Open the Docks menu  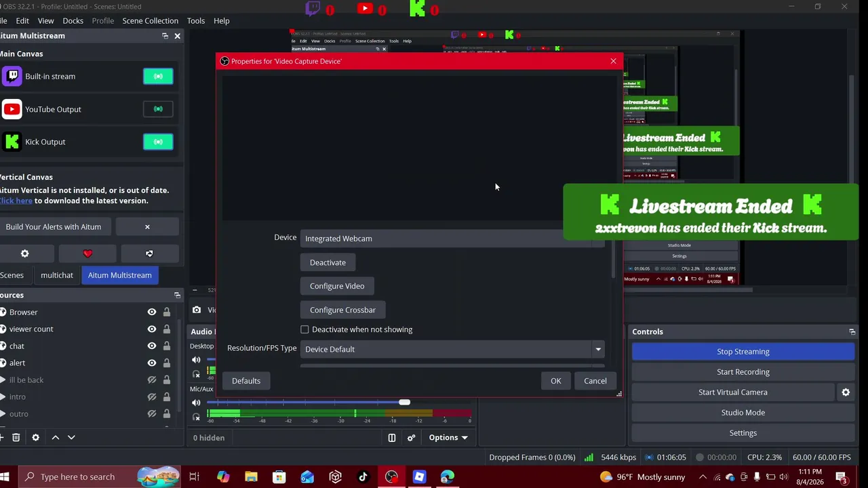click(73, 21)
